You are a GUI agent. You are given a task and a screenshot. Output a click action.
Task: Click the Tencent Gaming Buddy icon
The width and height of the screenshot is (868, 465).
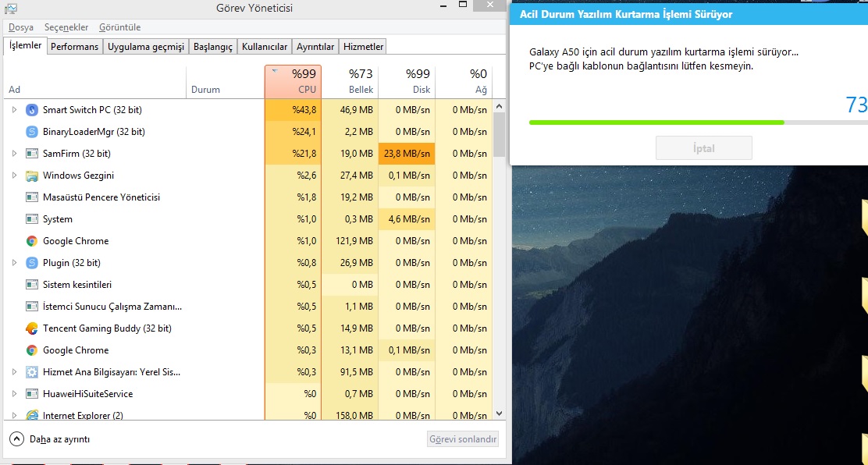click(32, 328)
